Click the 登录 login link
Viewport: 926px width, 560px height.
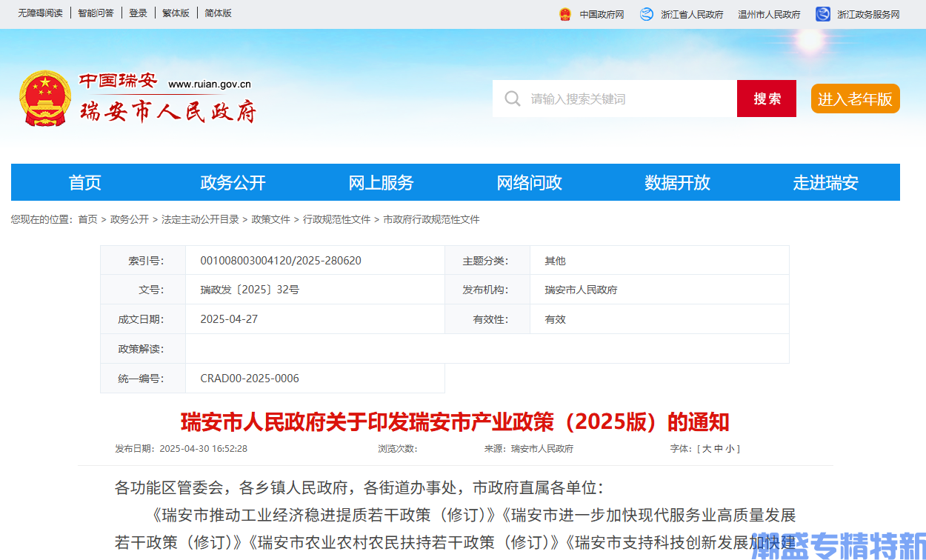(x=138, y=13)
